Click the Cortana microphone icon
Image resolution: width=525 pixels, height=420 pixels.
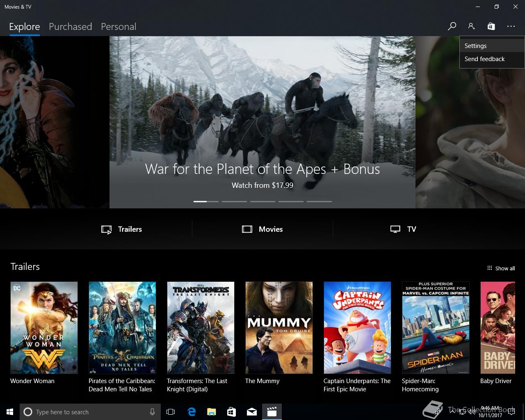tap(152, 412)
